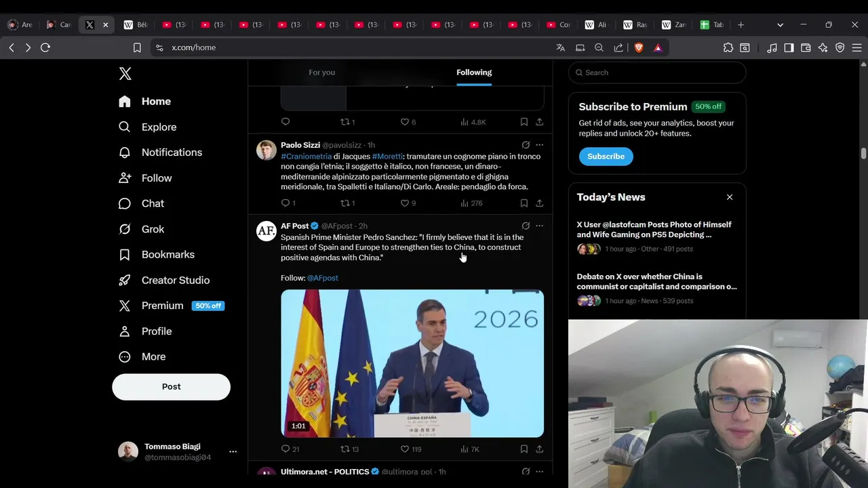View the 4.8K views of the top post
Image resolution: width=868 pixels, height=488 pixels.
pos(473,122)
